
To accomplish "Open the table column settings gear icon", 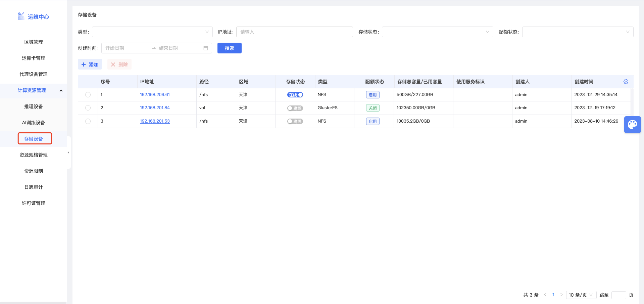I will coord(626,82).
